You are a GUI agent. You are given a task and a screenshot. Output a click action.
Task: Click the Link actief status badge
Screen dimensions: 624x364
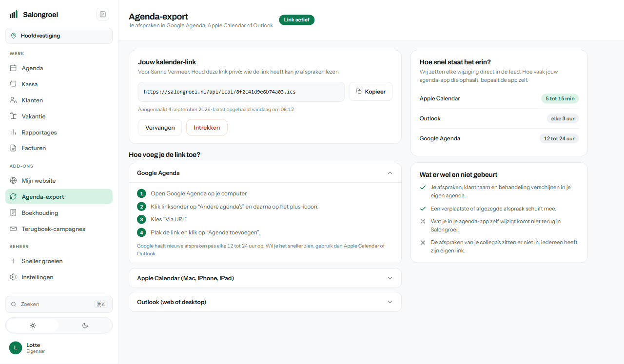click(297, 19)
